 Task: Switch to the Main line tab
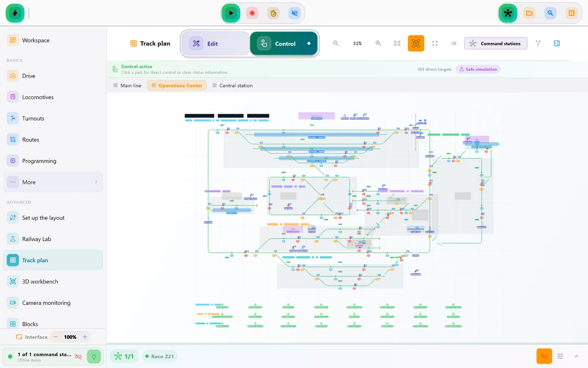[x=127, y=85]
